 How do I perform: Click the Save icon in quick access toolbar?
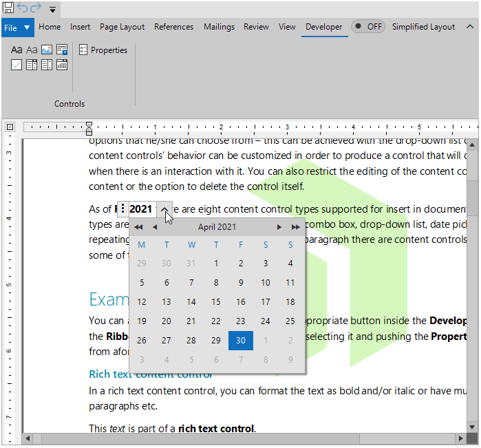(x=8, y=8)
